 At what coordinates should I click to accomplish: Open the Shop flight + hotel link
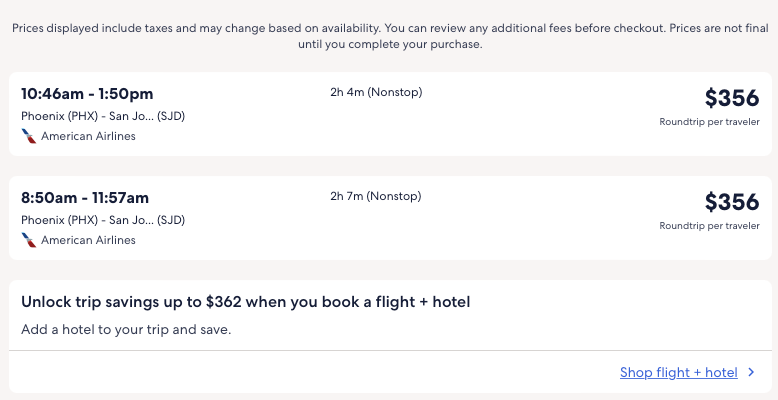point(678,373)
